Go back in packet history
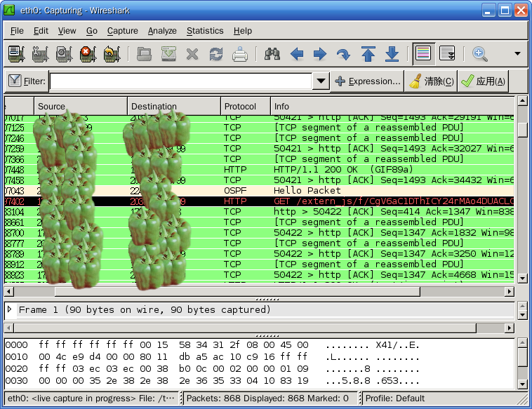The height and width of the screenshot is (409, 532). click(297, 54)
